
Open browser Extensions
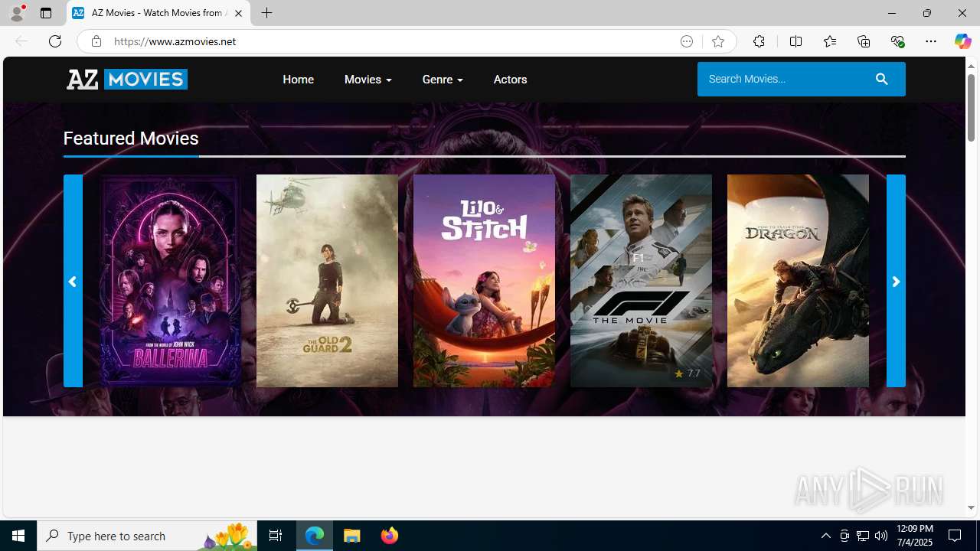(x=759, y=41)
